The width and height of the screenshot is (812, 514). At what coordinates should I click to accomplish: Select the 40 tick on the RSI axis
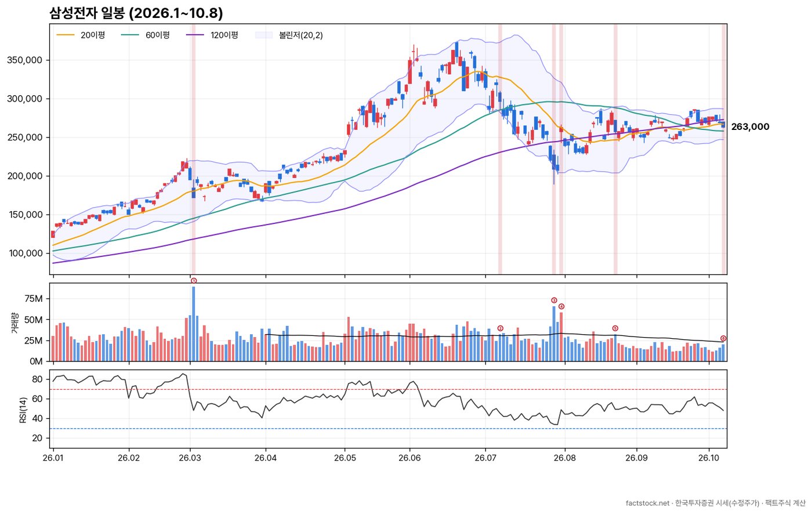coord(37,419)
